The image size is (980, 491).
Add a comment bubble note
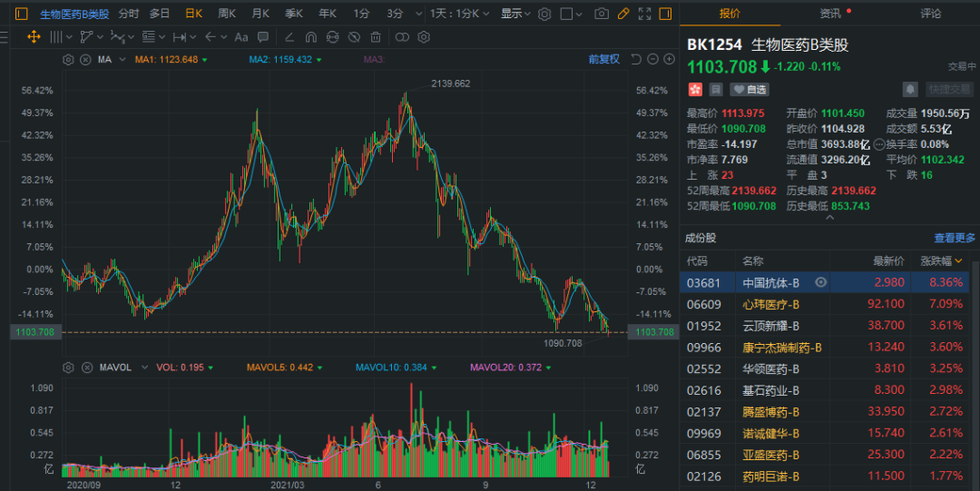click(263, 37)
